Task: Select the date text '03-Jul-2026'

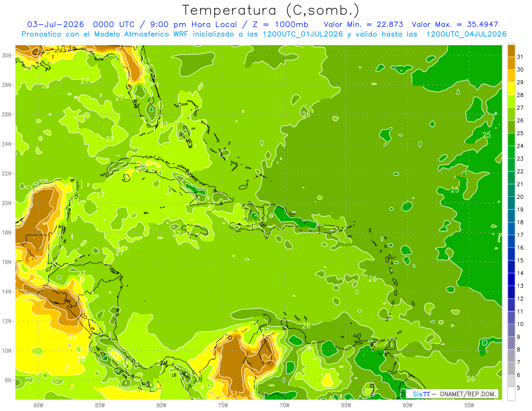Action: tap(55, 24)
